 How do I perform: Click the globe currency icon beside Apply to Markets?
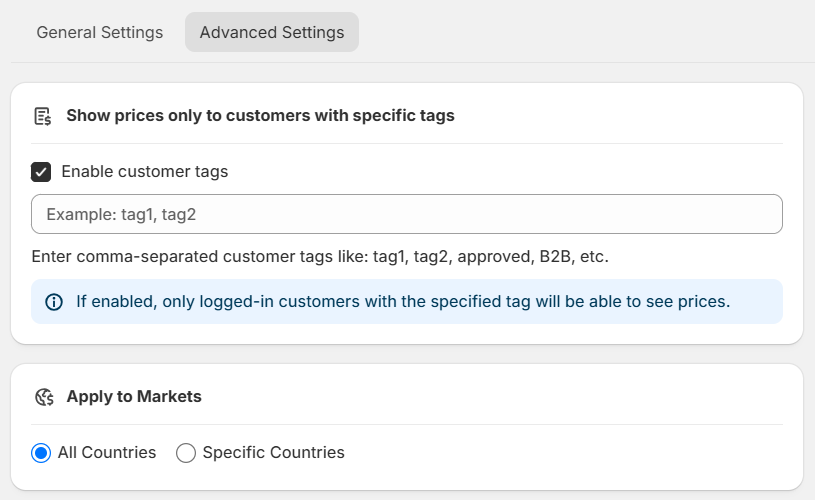44,397
